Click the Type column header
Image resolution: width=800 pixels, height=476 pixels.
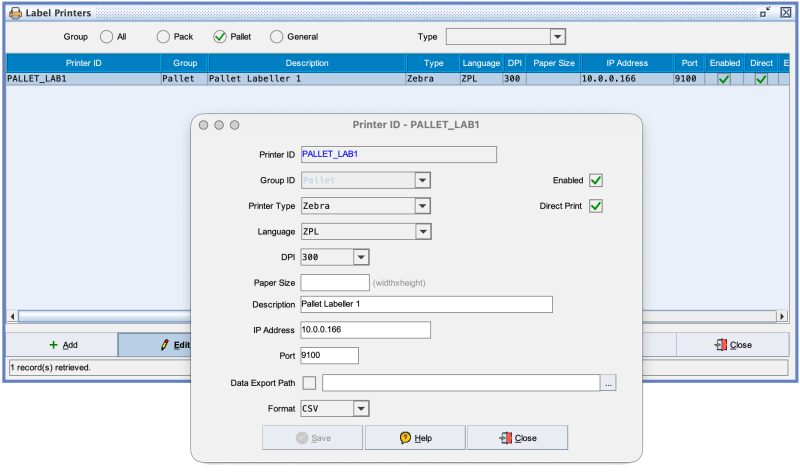point(433,63)
